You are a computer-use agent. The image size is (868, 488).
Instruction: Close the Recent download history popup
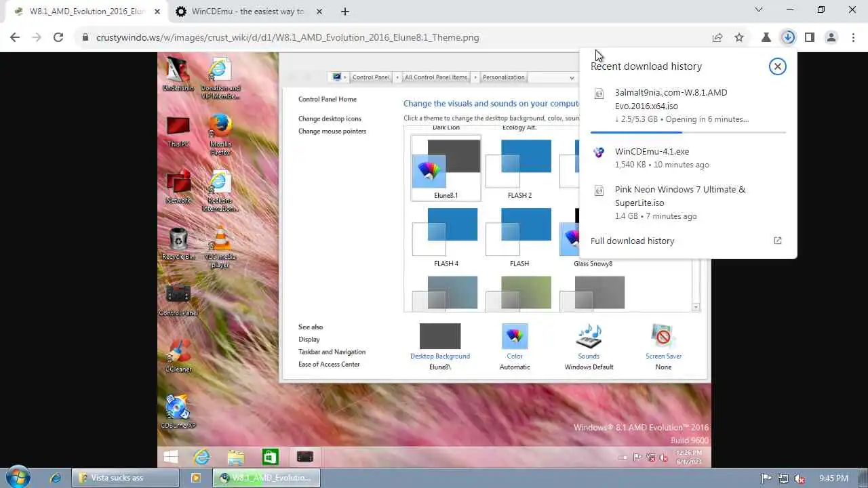point(777,66)
